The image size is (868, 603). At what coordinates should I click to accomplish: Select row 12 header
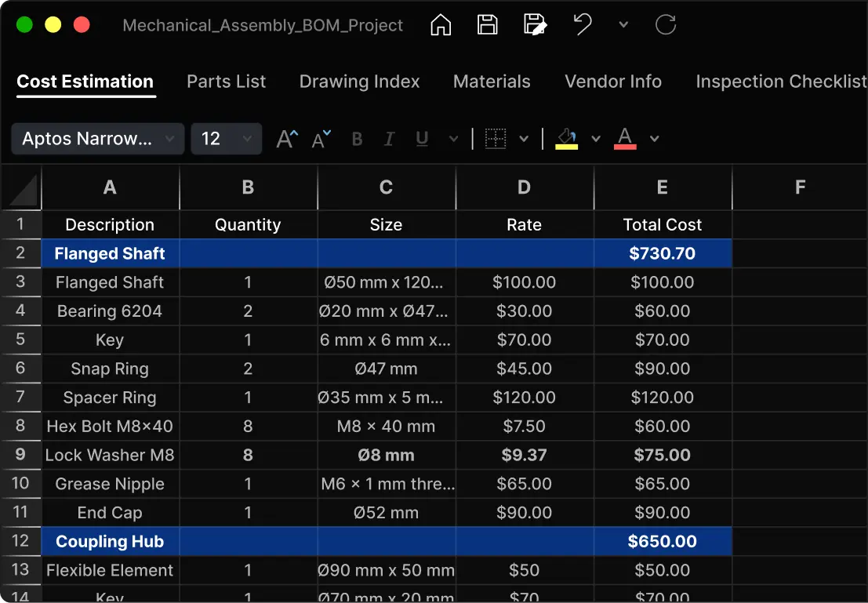coord(20,541)
